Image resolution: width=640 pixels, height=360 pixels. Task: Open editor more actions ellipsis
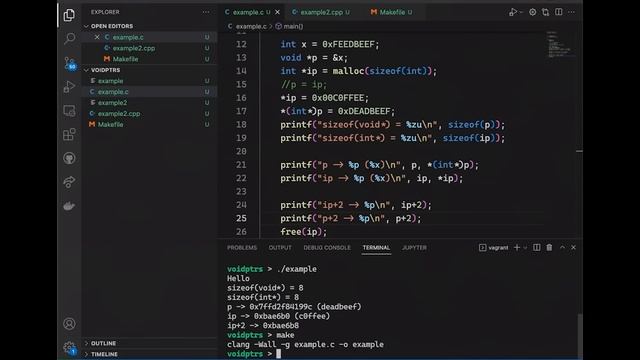click(571, 12)
